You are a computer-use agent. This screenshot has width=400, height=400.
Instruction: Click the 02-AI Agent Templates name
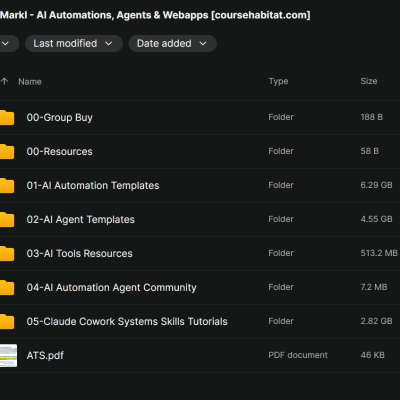pos(81,220)
